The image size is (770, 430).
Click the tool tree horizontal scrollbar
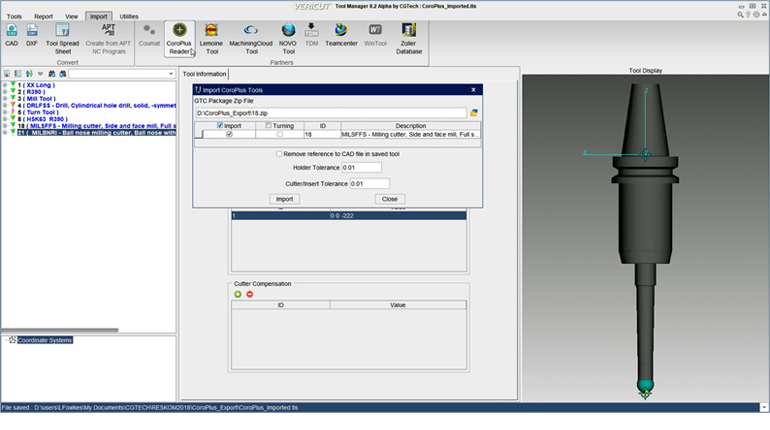[59, 330]
